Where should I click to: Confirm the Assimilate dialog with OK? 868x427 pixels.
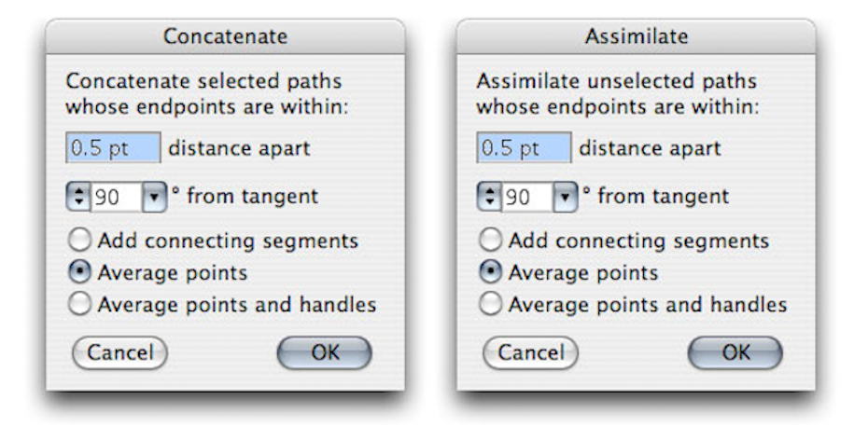click(735, 352)
